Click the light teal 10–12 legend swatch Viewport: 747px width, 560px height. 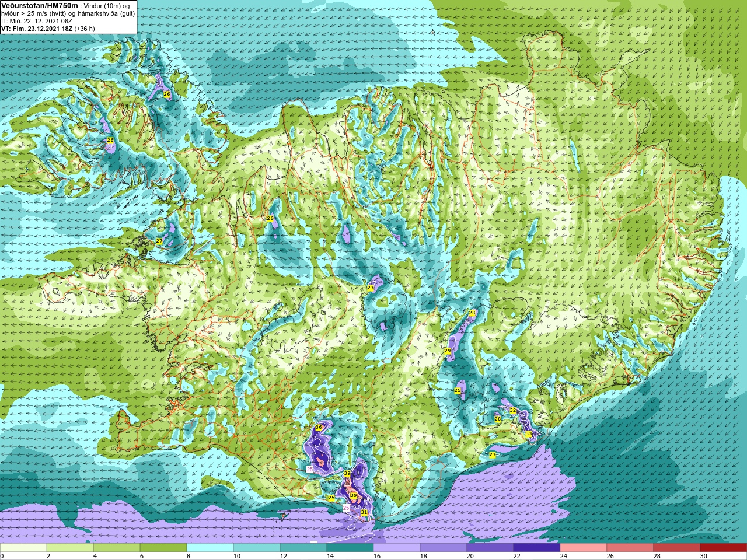[x=257, y=548]
